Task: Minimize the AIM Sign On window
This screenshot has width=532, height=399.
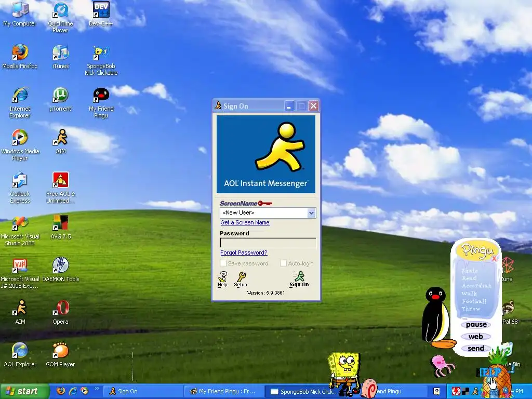Action: tap(289, 106)
